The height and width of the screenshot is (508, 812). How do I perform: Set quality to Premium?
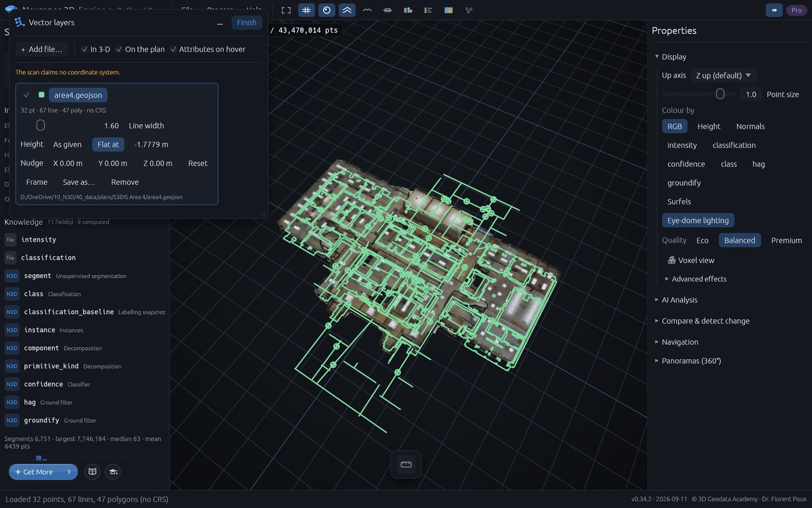[x=786, y=240]
